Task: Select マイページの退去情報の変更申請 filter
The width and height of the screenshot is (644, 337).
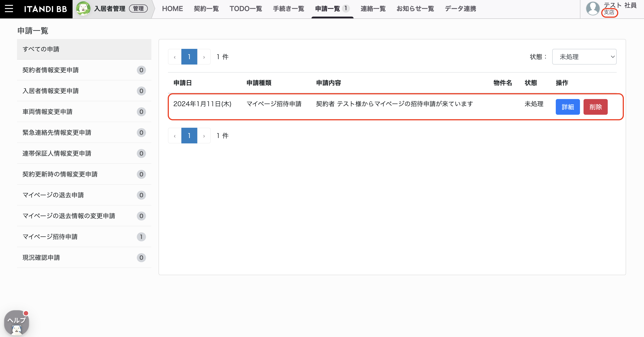Action: [84, 216]
